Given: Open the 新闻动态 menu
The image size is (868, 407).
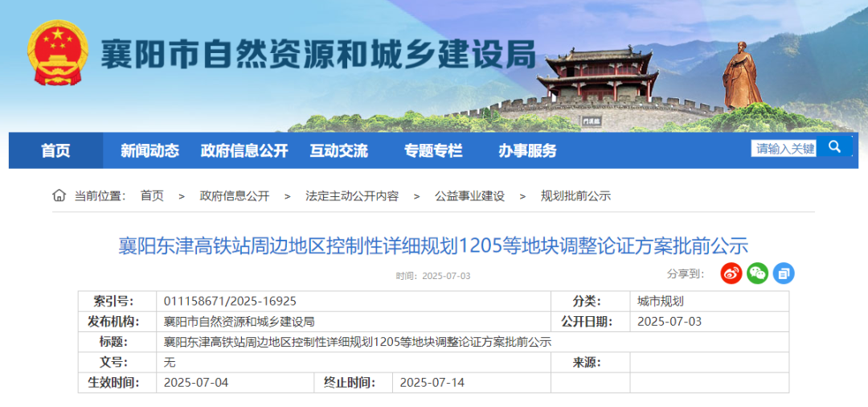Looking at the screenshot, I should point(150,150).
